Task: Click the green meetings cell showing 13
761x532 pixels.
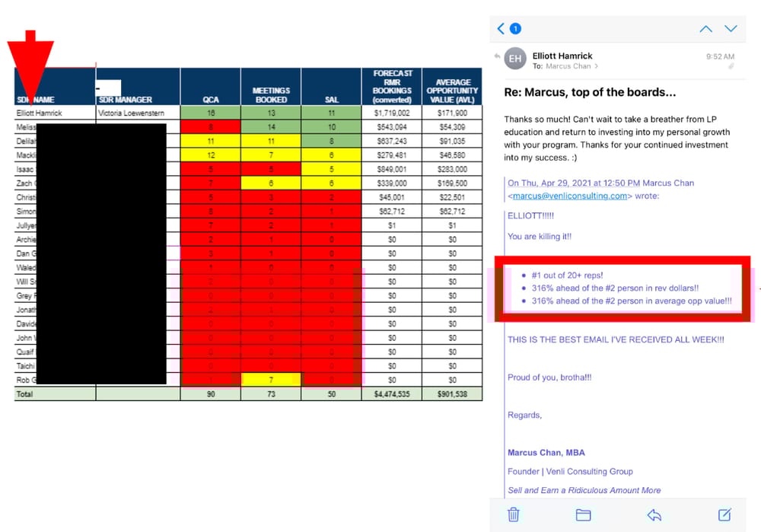Action: pyautogui.click(x=271, y=113)
